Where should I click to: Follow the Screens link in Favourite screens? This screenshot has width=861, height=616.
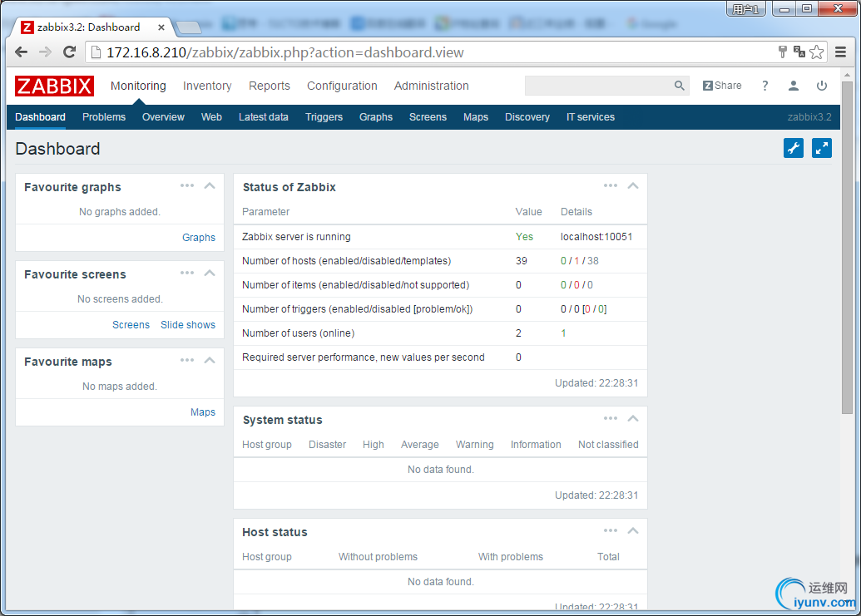131,325
